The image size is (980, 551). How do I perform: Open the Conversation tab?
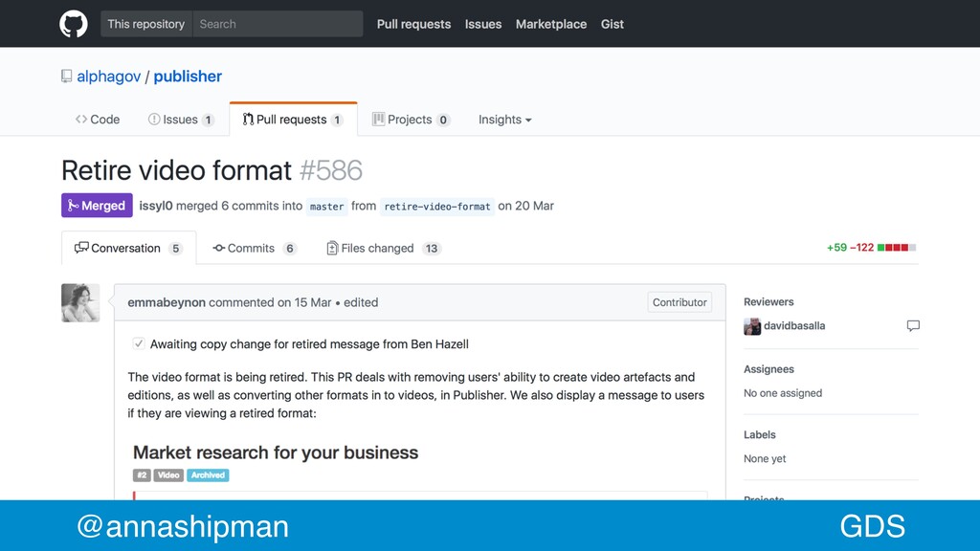click(x=129, y=248)
